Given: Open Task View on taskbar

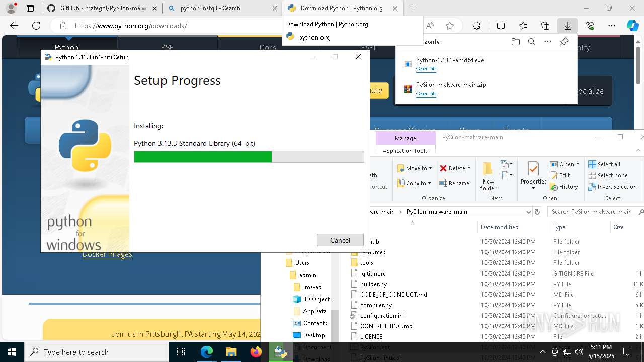Looking at the screenshot, I should pyautogui.click(x=182, y=352).
